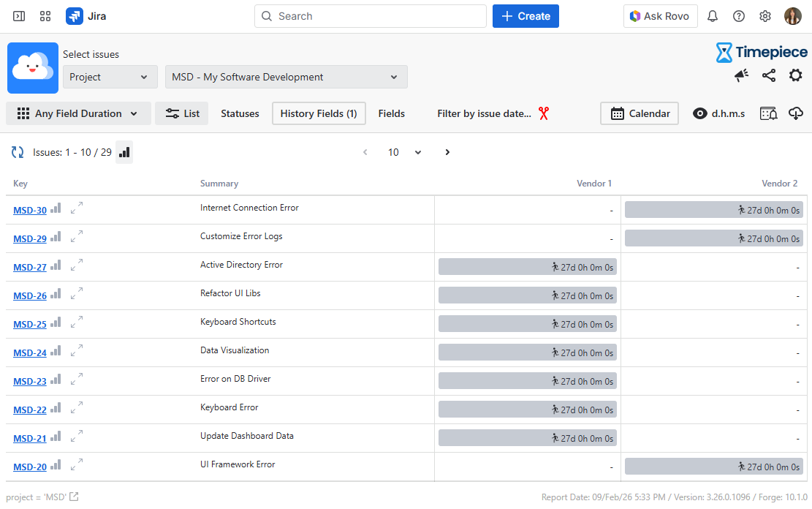Expand MSD-27 row details arrow icon
812x509 pixels.
coord(77,266)
